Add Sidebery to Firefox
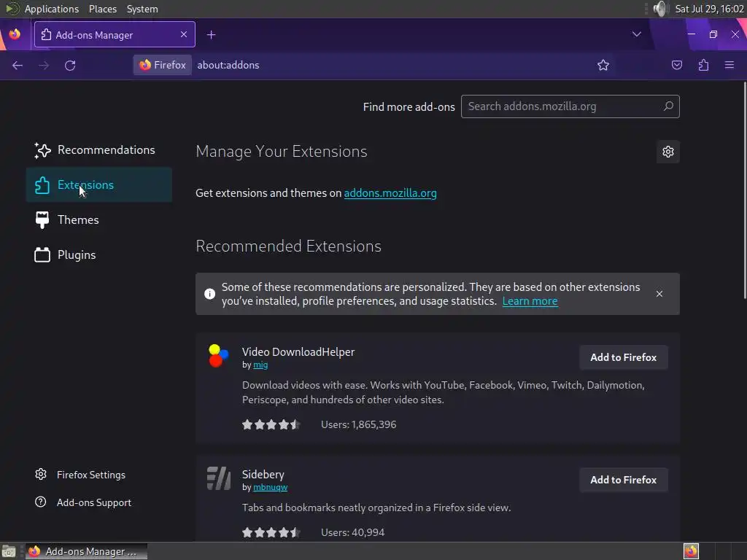The image size is (747, 560). pyautogui.click(x=624, y=480)
